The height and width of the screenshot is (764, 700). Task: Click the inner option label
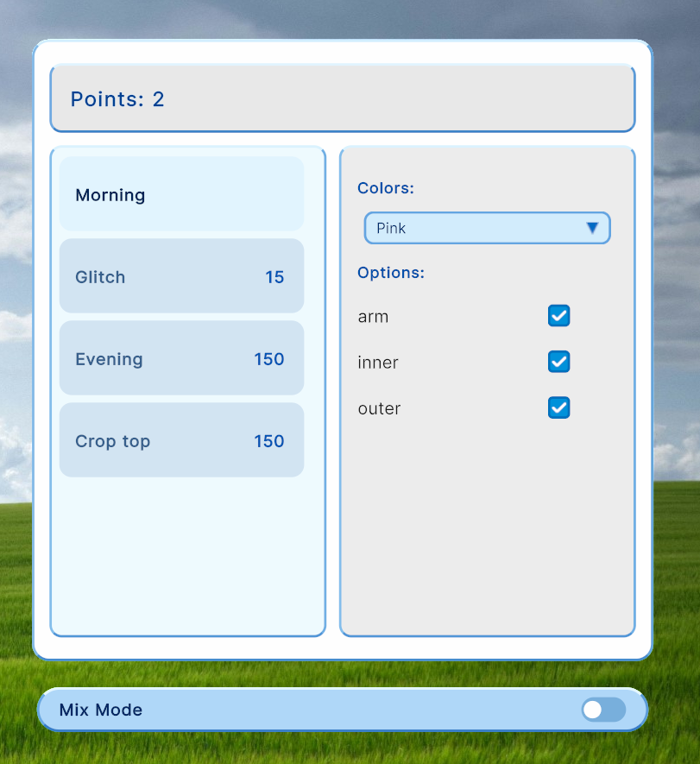pyautogui.click(x=377, y=363)
